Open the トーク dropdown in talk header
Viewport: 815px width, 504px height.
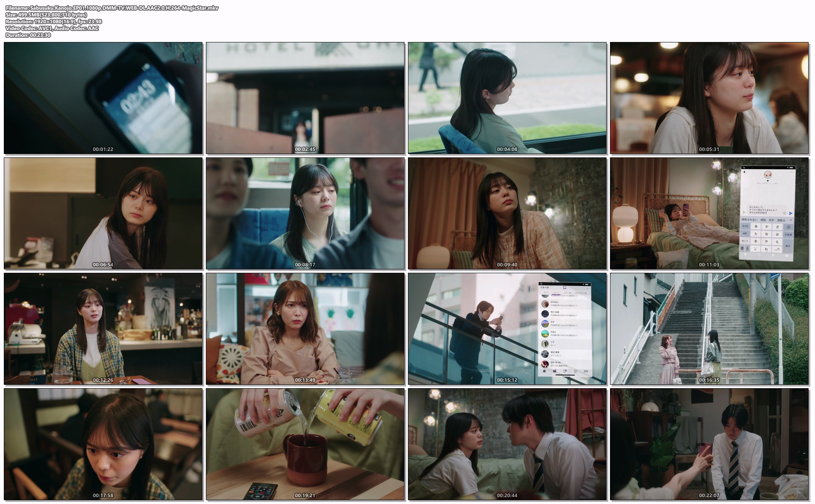[x=545, y=288]
